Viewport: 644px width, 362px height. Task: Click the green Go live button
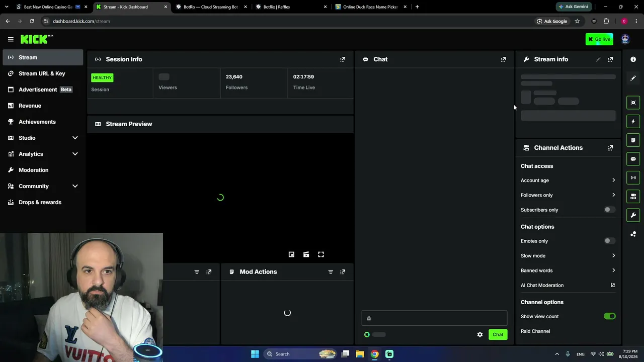point(599,39)
